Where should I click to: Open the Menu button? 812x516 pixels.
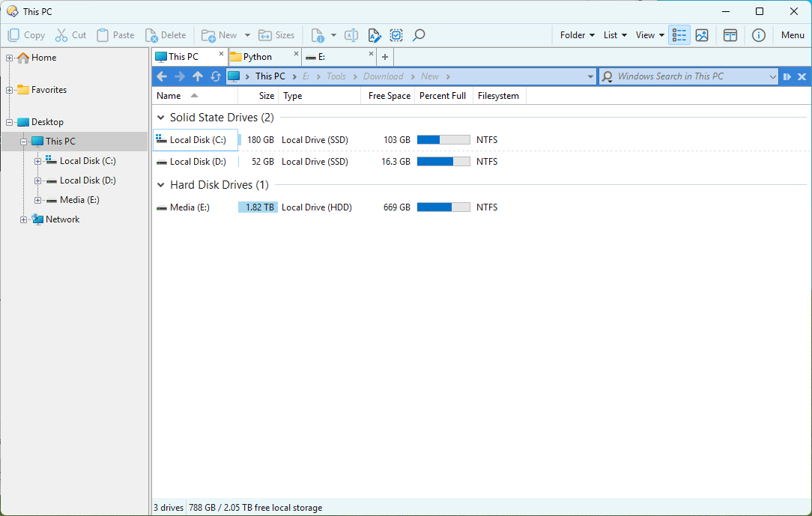click(x=793, y=35)
